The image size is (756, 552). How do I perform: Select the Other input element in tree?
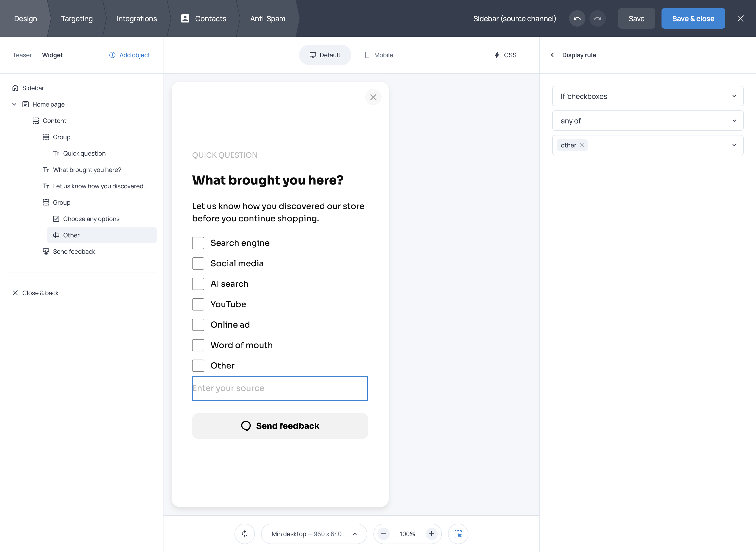[102, 235]
